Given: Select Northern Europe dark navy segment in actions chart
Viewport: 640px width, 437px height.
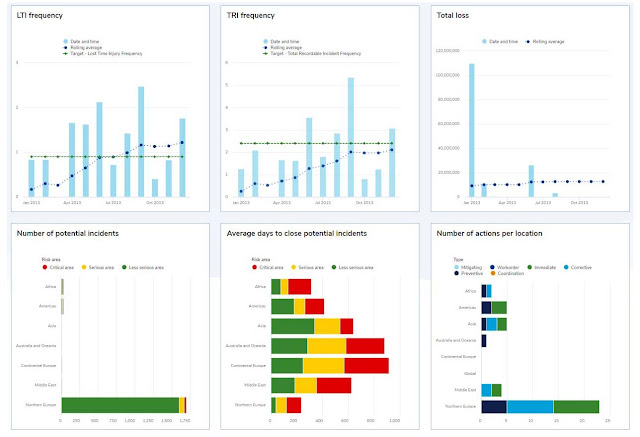Looking at the screenshot, I should click(x=494, y=407).
